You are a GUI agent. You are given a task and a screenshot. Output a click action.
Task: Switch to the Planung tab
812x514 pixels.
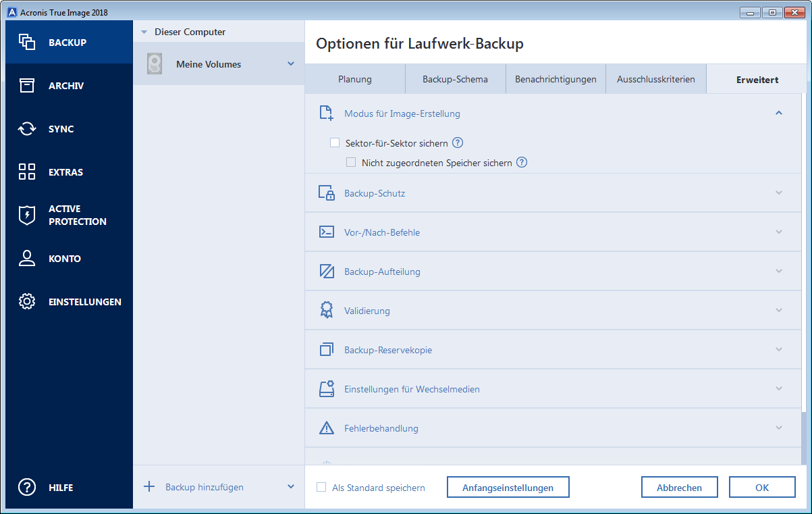pos(355,79)
